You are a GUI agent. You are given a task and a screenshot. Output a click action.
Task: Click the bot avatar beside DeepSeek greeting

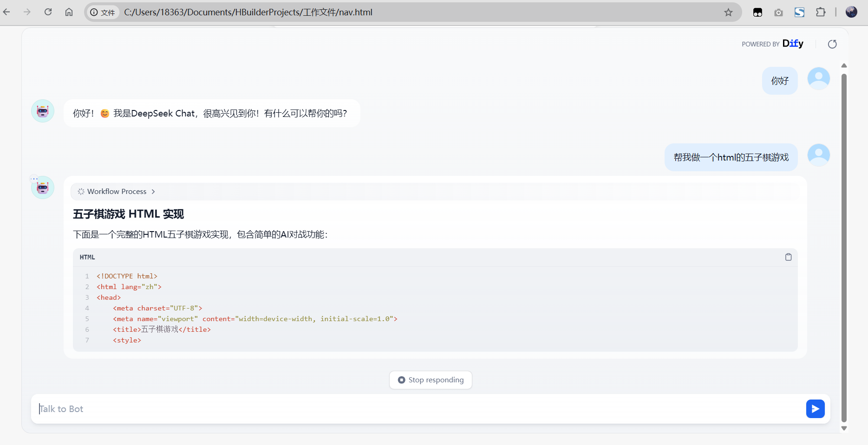43,111
